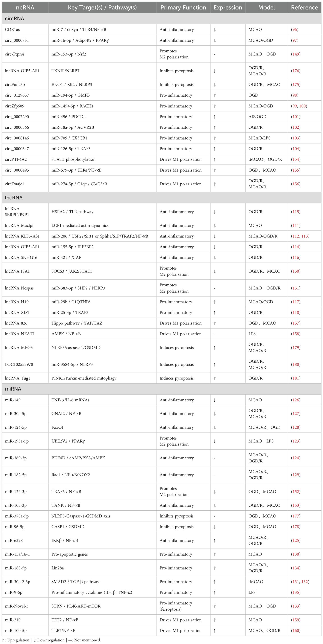
Task: Select the Key Target(s) / Pathway(s) header
Action: (x=102, y=8)
